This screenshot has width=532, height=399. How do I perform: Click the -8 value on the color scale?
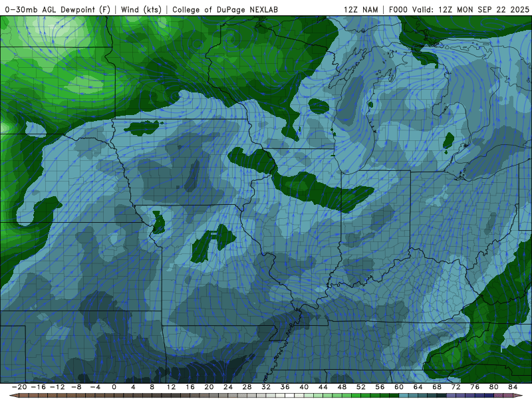tap(76, 387)
